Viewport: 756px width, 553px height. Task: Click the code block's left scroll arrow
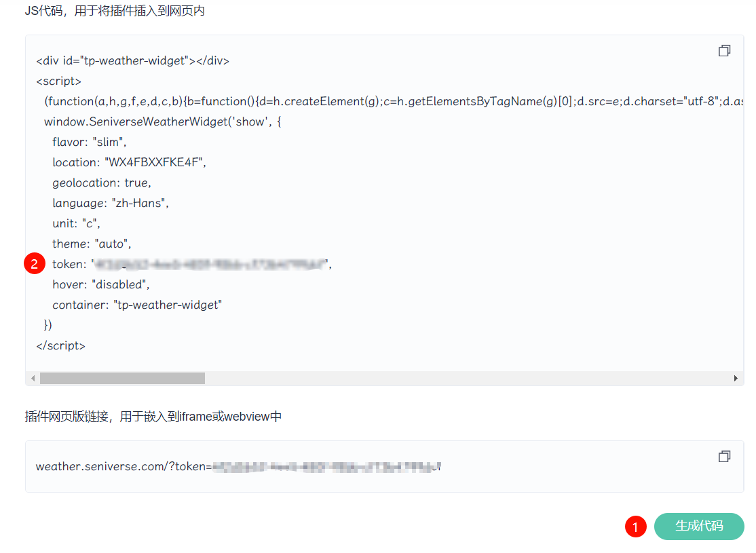tap(33, 379)
